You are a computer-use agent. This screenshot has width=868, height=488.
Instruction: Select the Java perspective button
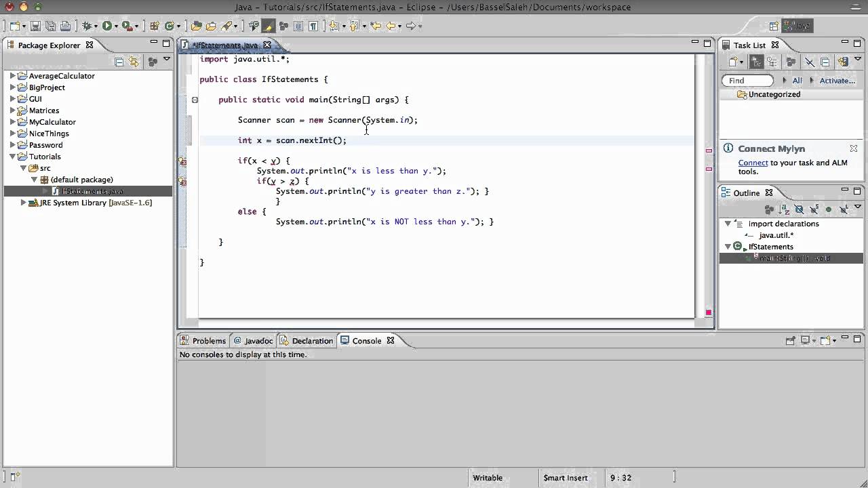797,26
